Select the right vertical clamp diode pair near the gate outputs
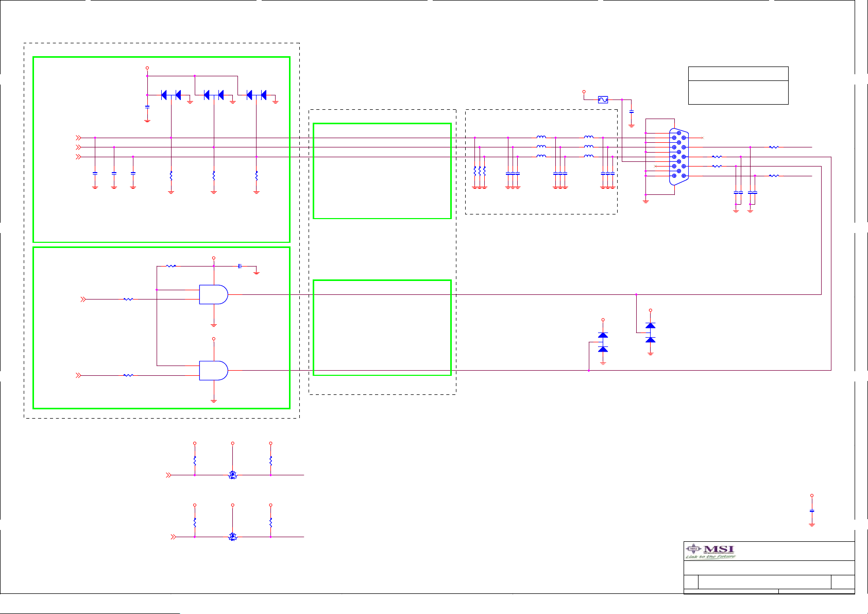Viewport: 868px width, 614px height. tap(651, 333)
